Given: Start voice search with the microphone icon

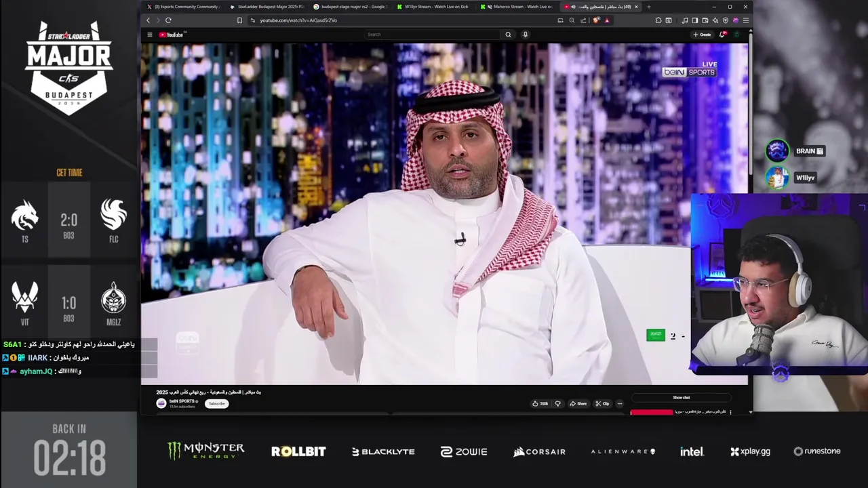Looking at the screenshot, I should click(x=525, y=35).
